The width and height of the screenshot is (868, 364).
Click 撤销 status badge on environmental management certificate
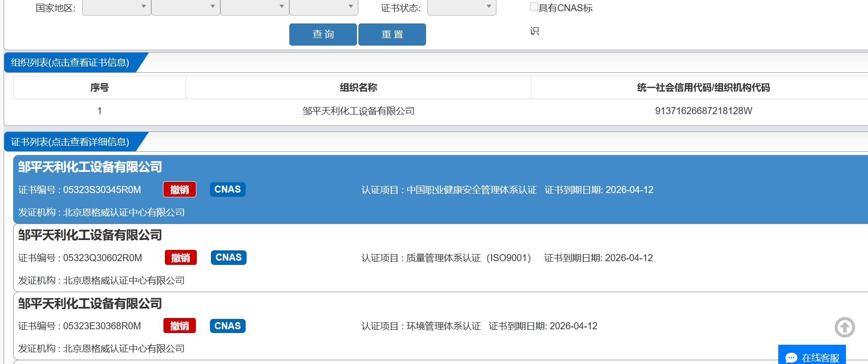(179, 326)
